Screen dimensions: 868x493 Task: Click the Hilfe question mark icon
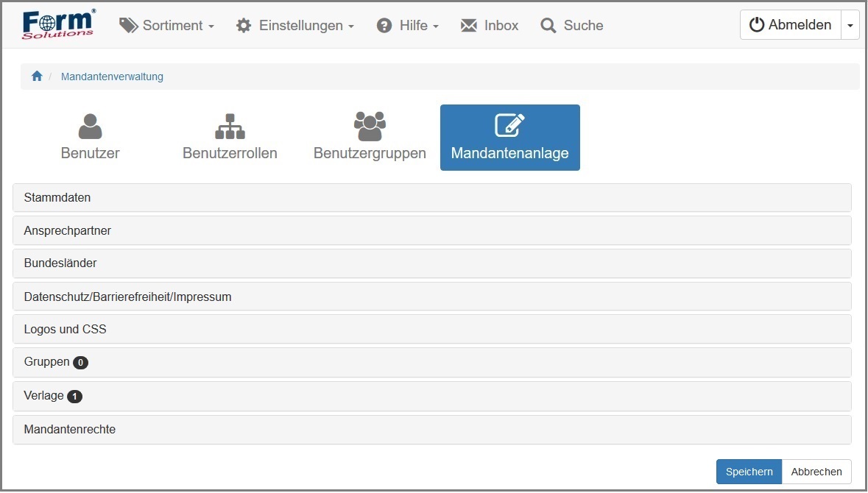click(384, 26)
